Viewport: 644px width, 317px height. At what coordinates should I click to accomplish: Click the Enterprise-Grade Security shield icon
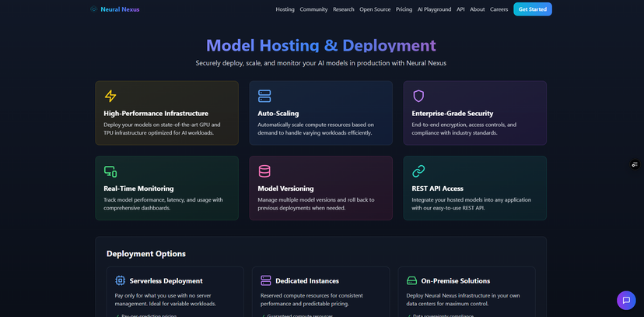coord(418,96)
